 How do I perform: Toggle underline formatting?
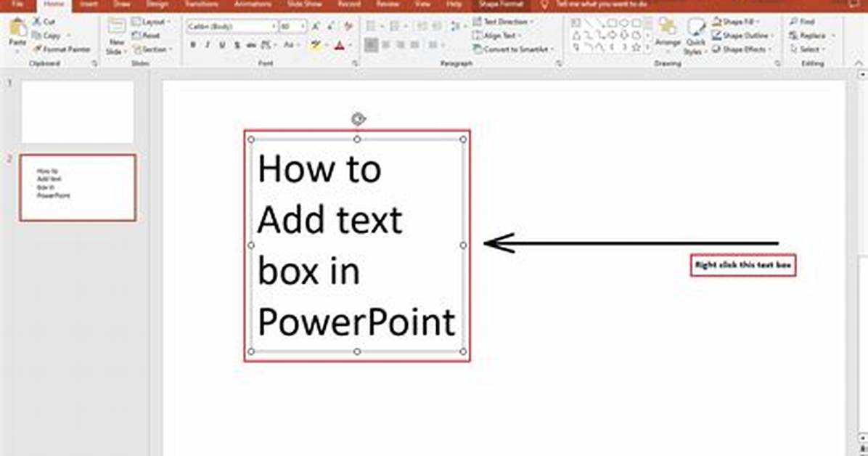222,45
